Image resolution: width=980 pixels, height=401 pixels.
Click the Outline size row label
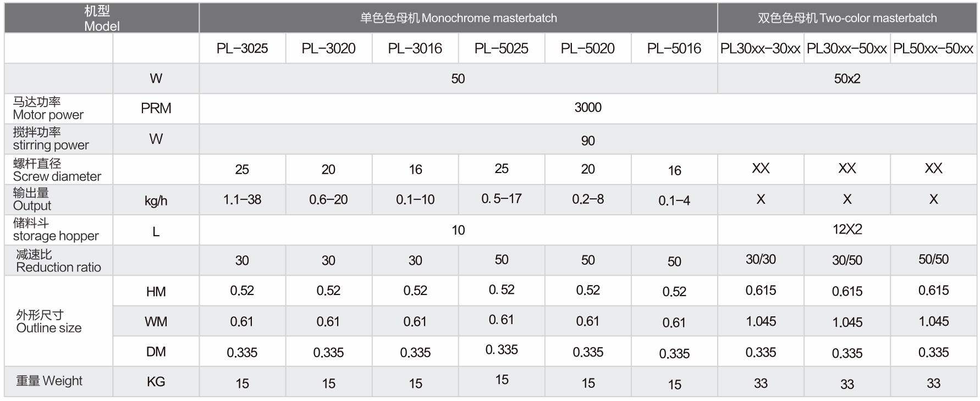(x=48, y=321)
